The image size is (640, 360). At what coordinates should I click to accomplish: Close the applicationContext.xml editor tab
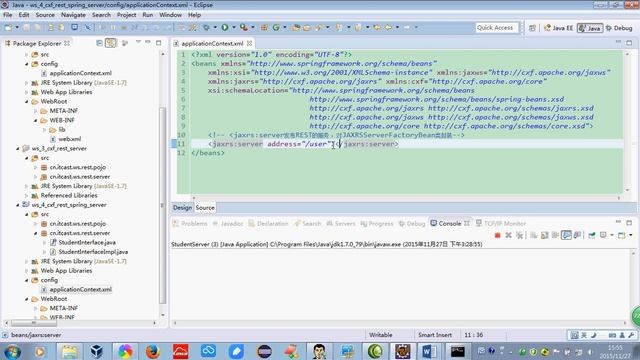point(249,43)
